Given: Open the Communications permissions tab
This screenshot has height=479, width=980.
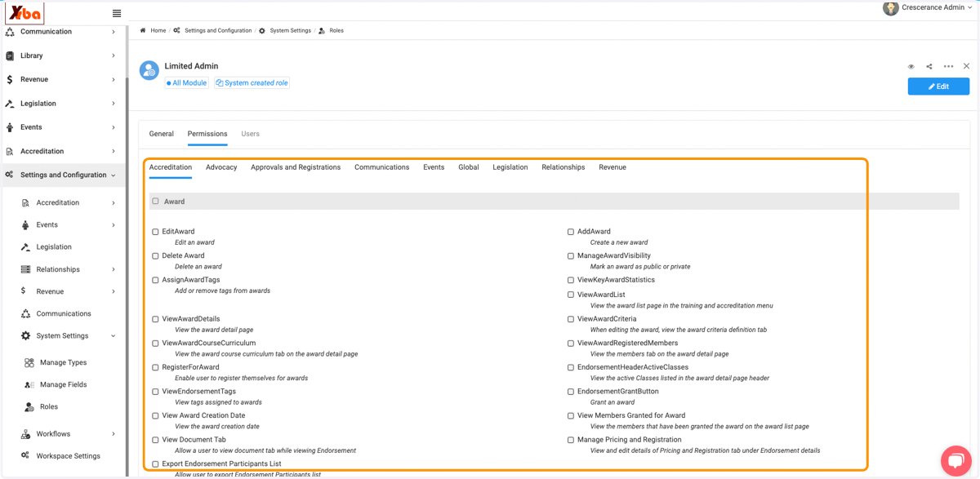Looking at the screenshot, I should pos(382,167).
